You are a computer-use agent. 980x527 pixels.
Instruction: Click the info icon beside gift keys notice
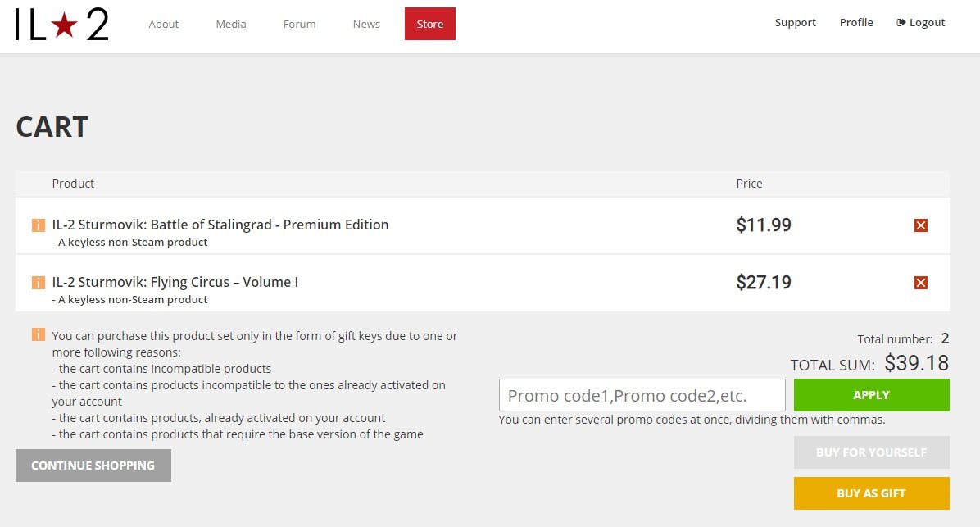39,334
